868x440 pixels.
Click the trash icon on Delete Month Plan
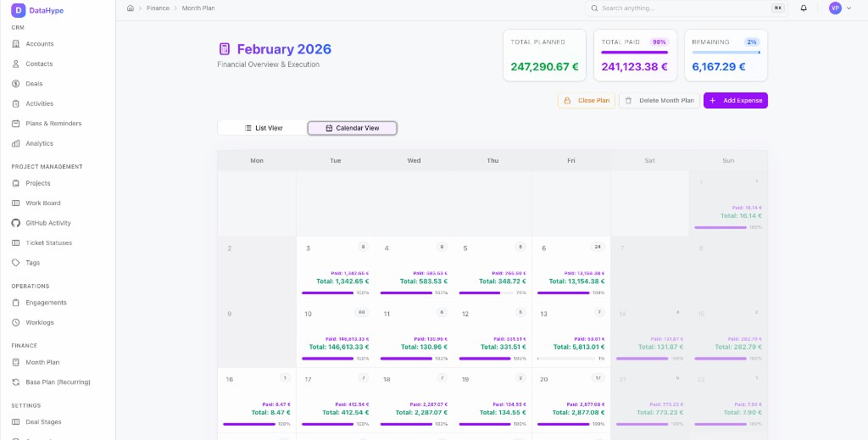(628, 101)
